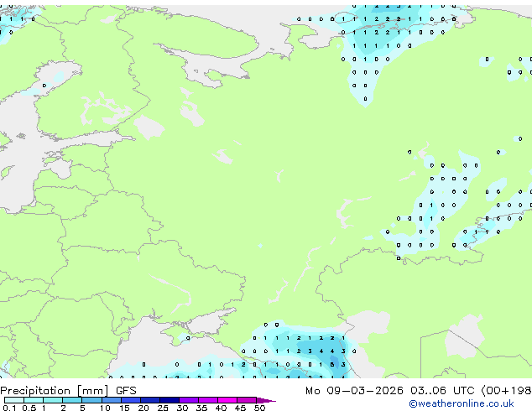532x411 pixels.
Task: Click the legend label '45'
Action: tap(240, 408)
